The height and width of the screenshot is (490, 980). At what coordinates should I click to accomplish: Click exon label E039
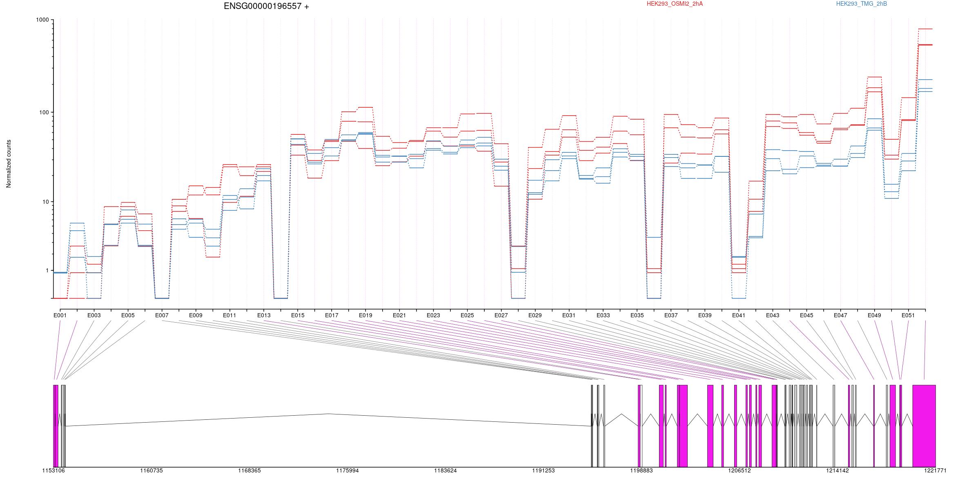[x=705, y=315]
